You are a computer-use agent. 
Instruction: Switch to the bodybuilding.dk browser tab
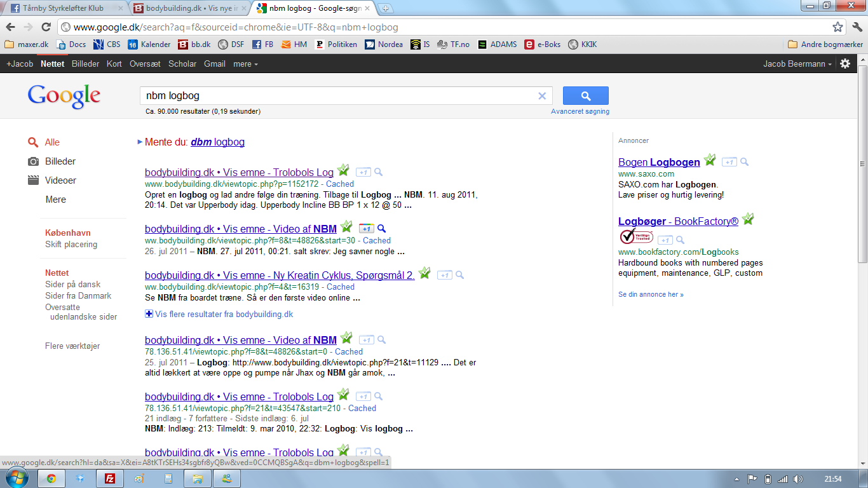point(189,9)
